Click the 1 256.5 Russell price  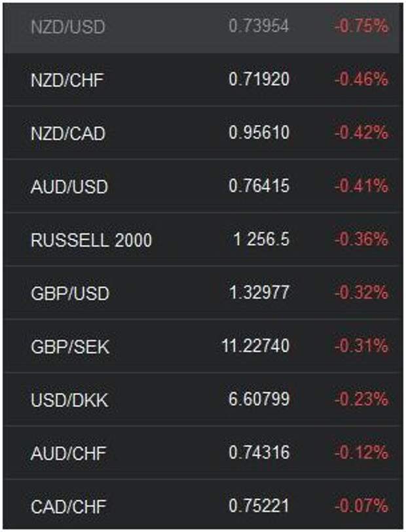[x=261, y=239]
